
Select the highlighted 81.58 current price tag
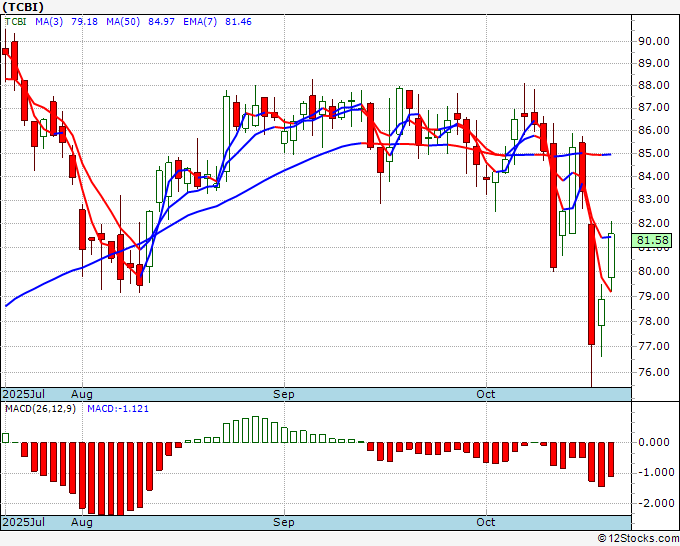point(652,240)
